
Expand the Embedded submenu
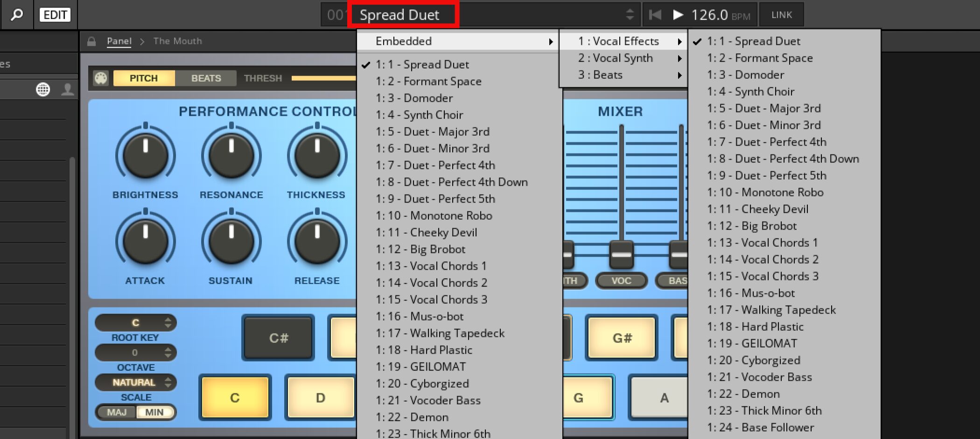(458, 41)
